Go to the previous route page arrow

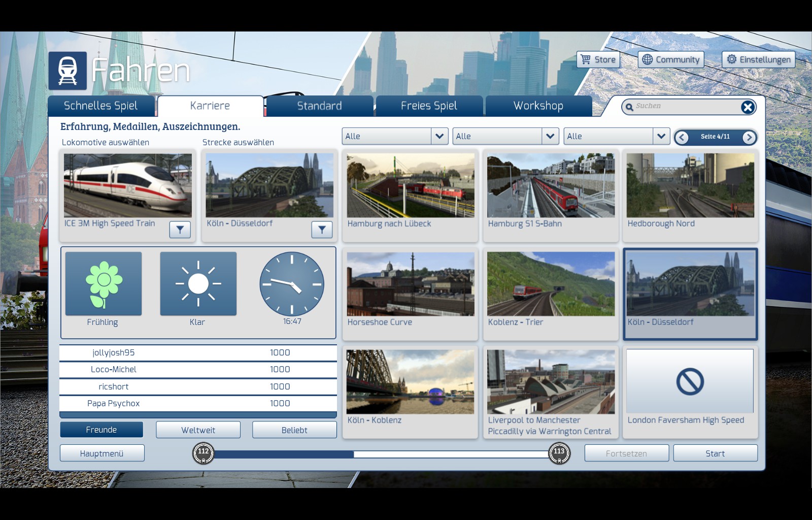click(x=682, y=137)
